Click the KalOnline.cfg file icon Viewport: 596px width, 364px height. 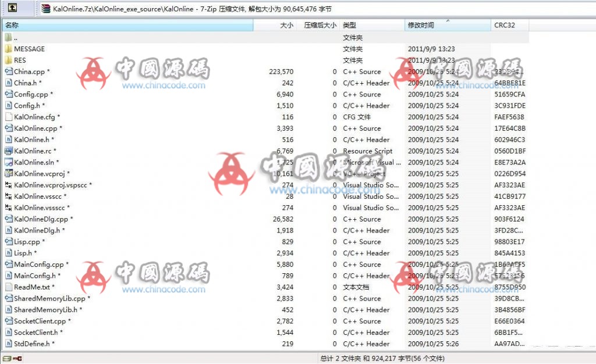pos(8,117)
